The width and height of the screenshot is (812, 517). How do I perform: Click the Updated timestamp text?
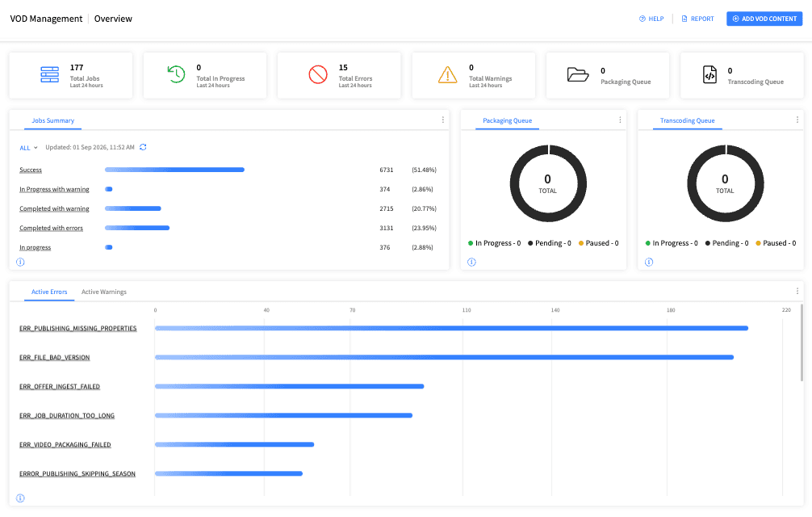click(90, 147)
